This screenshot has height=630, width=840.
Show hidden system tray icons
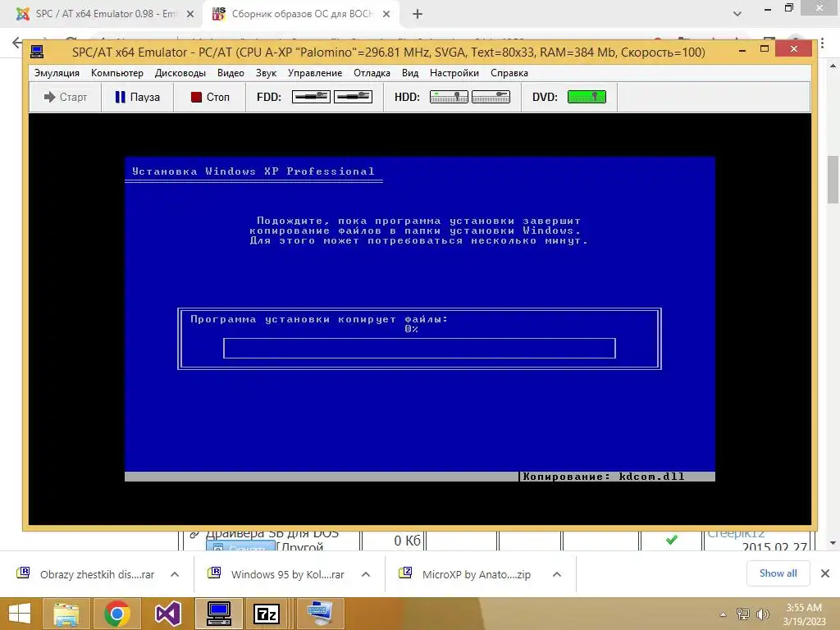(723, 614)
